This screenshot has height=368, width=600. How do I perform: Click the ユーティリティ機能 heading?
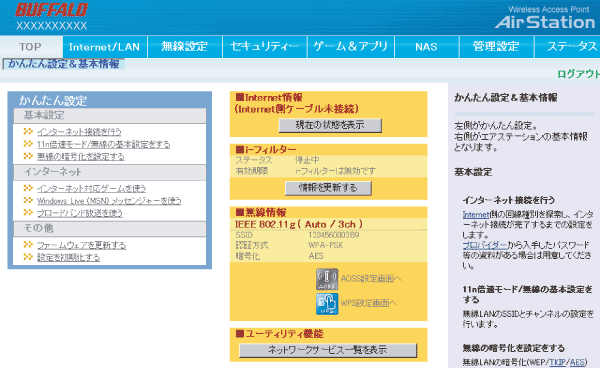point(280,334)
